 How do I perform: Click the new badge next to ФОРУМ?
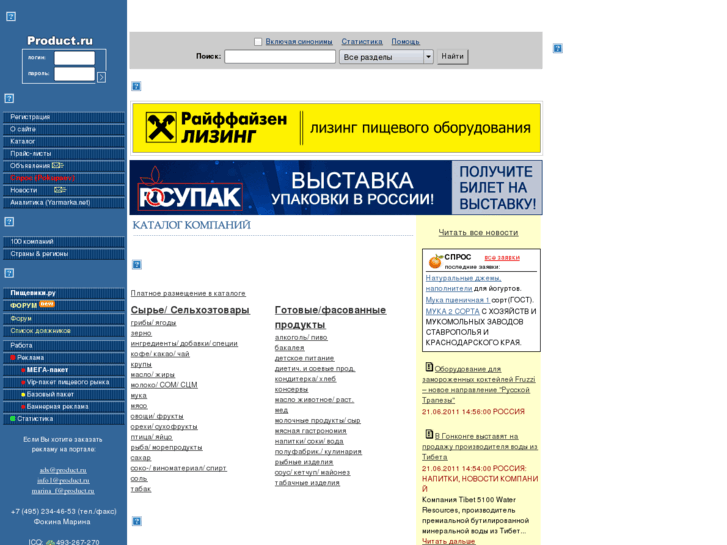(47, 304)
